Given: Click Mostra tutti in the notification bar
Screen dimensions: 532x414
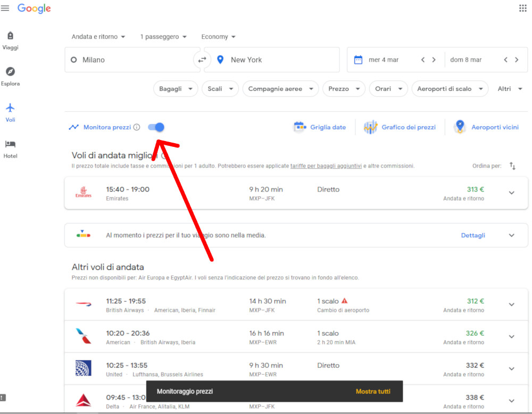Looking at the screenshot, I should (x=373, y=392).
